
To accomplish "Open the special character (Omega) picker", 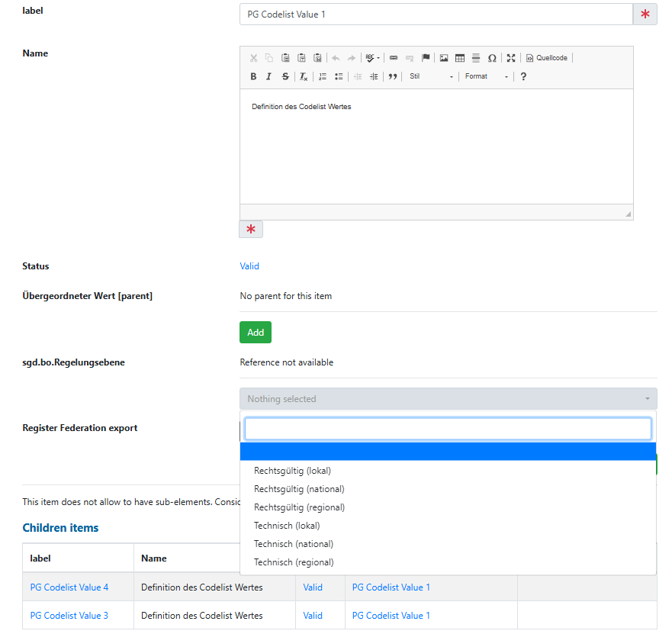I will [x=492, y=58].
